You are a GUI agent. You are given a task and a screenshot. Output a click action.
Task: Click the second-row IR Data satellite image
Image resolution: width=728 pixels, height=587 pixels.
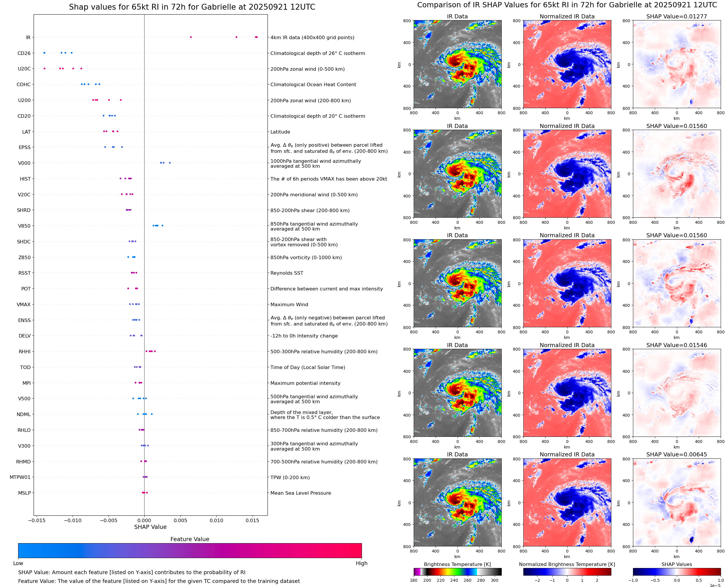point(457,174)
